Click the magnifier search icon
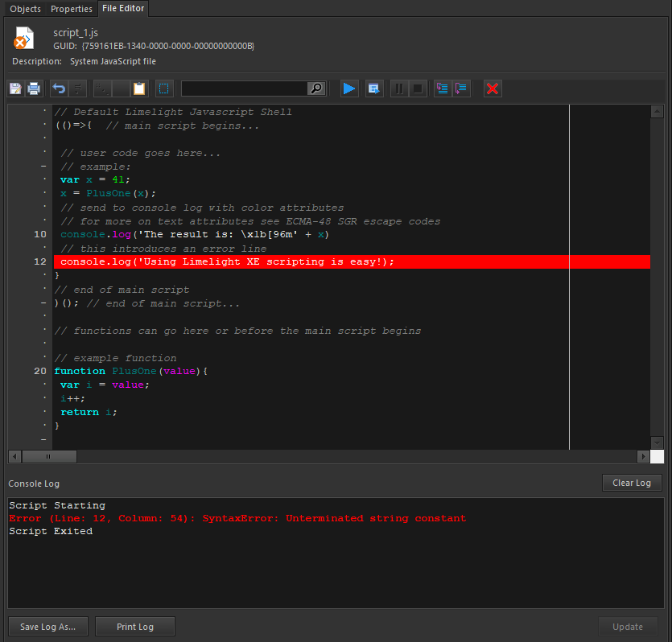 [x=317, y=88]
